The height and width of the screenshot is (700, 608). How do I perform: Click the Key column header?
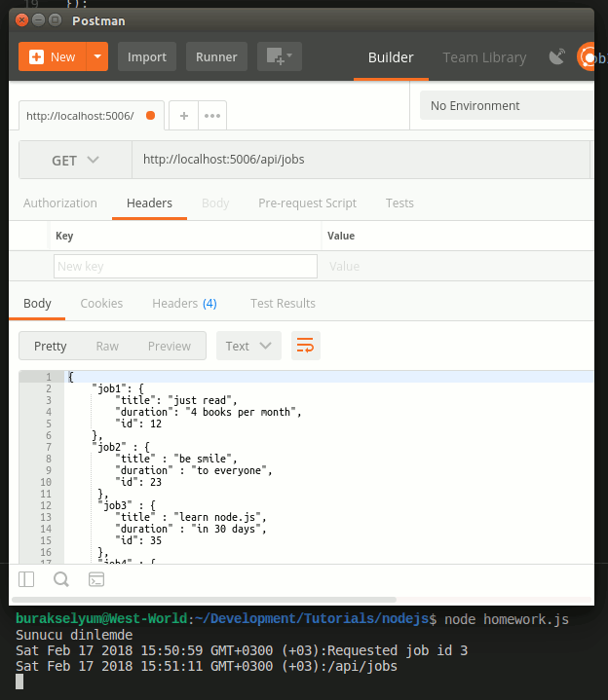[x=64, y=236]
